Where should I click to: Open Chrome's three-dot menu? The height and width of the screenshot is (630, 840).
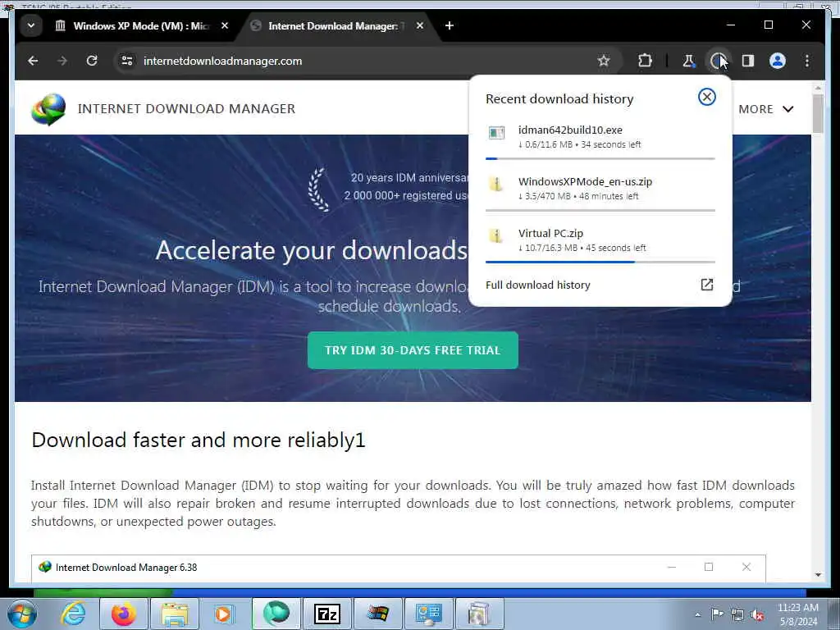[x=807, y=61]
